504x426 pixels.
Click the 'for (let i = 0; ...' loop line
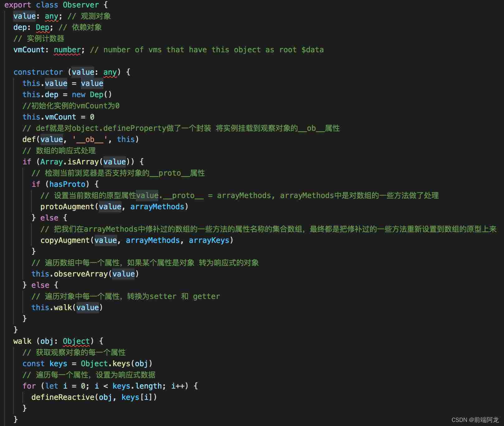(x=110, y=386)
